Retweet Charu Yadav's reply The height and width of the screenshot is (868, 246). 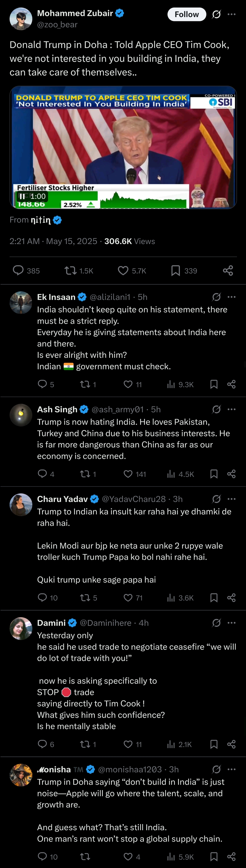coord(88,598)
